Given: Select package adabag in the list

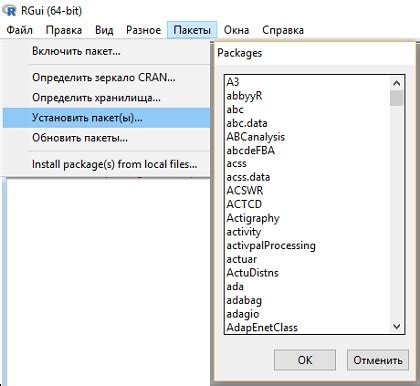Looking at the screenshot, I should pos(307,300).
